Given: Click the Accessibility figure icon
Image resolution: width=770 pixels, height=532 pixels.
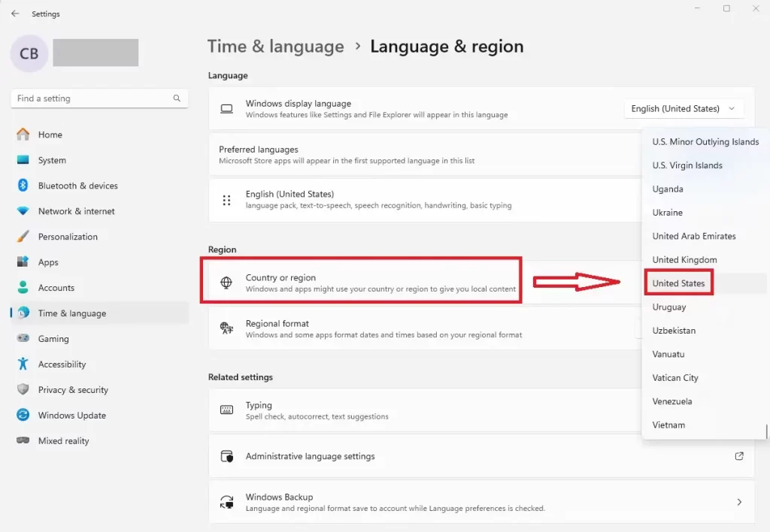Looking at the screenshot, I should [23, 364].
